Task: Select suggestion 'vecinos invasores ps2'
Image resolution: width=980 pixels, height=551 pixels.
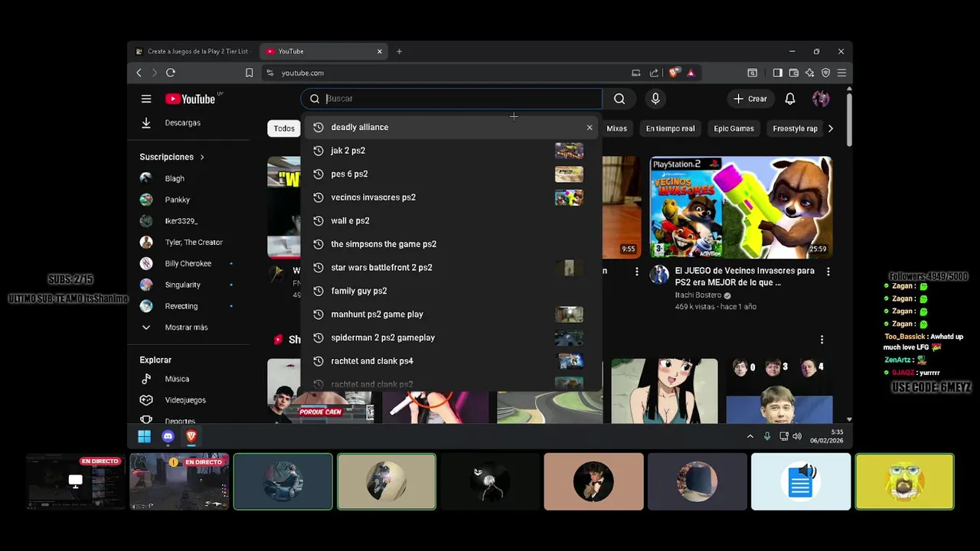Action: click(452, 197)
